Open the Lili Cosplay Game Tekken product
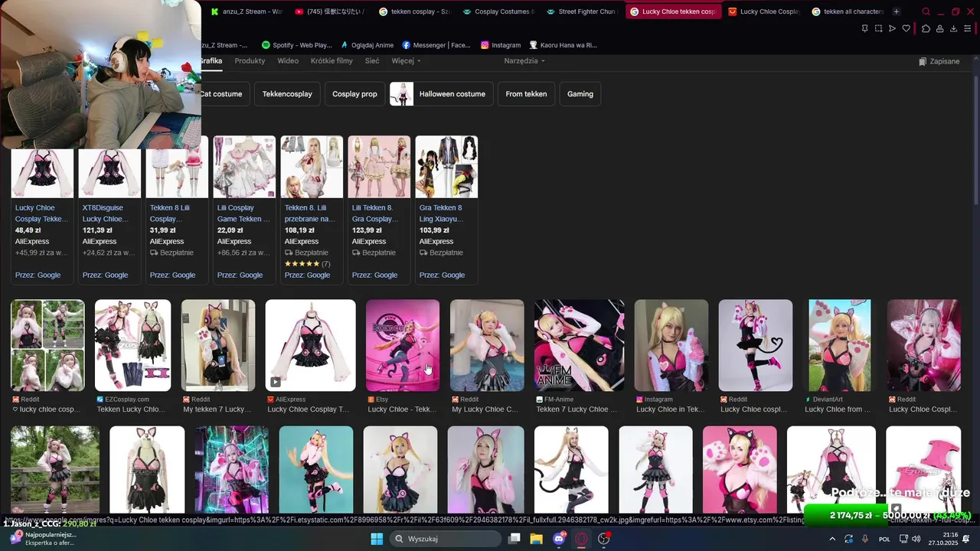 coord(244,210)
